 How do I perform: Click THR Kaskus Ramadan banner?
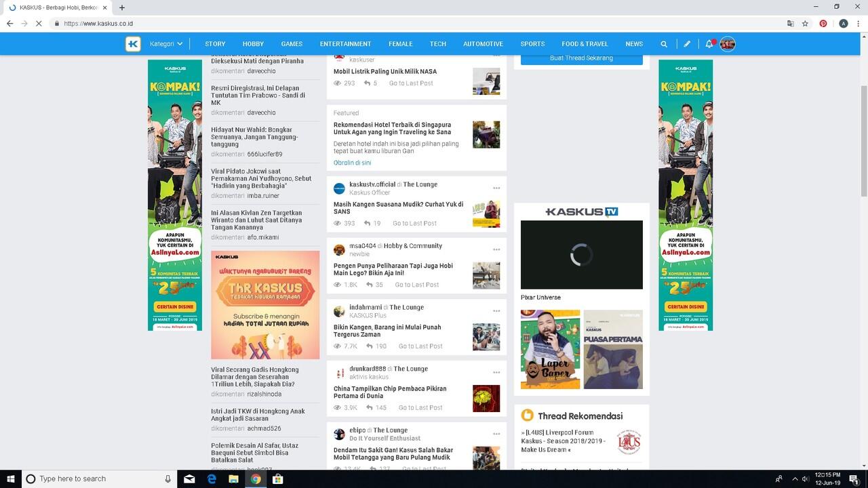[x=265, y=305]
